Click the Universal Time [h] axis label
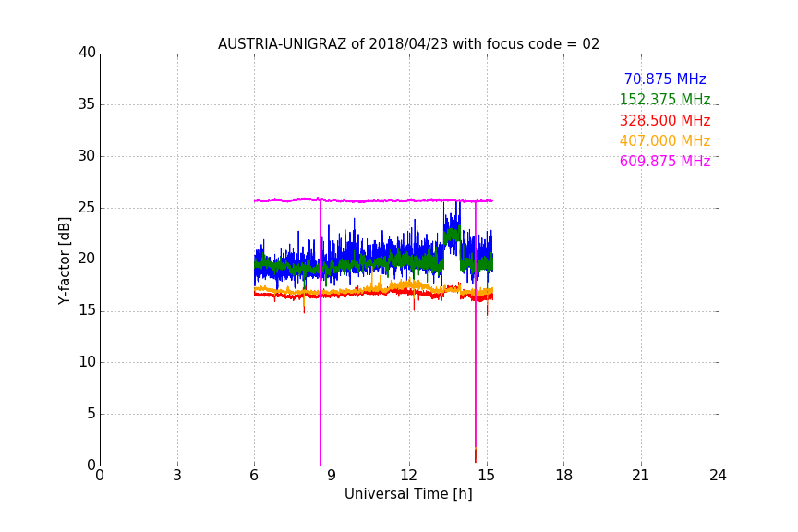This screenshot has width=798, height=532. click(x=408, y=494)
